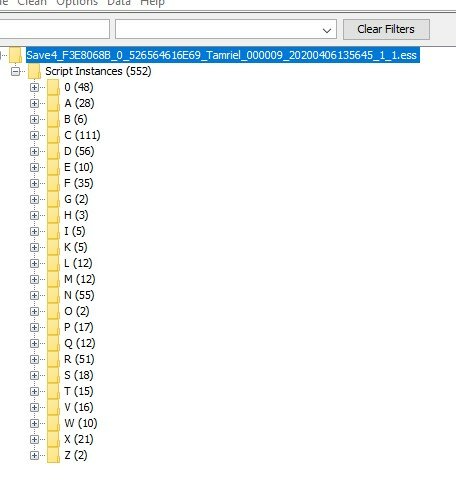Viewport: 456px width, 487px height.
Task: Click the folder icon beside M (12)
Action: (53, 279)
